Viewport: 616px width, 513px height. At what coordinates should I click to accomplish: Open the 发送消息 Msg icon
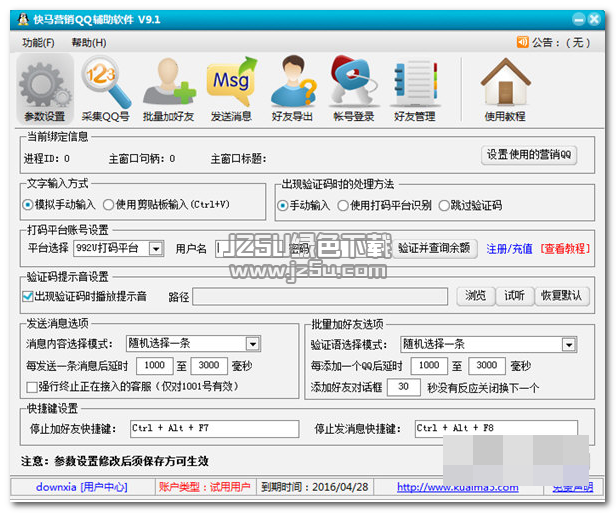tap(231, 89)
